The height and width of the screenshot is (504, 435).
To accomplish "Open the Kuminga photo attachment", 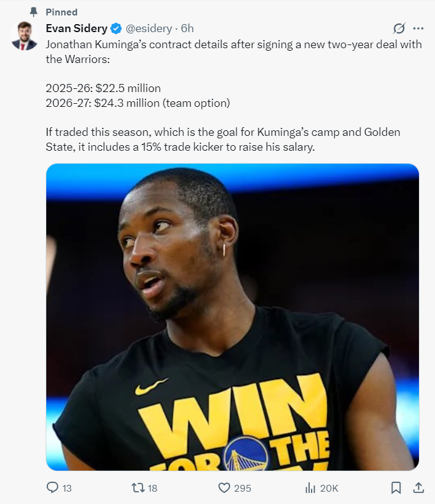I will [233, 317].
